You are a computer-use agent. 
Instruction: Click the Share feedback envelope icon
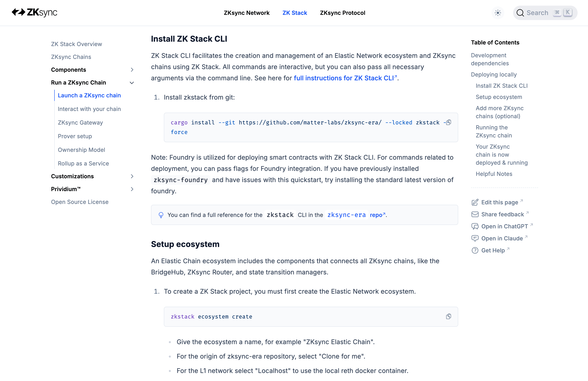tap(475, 215)
